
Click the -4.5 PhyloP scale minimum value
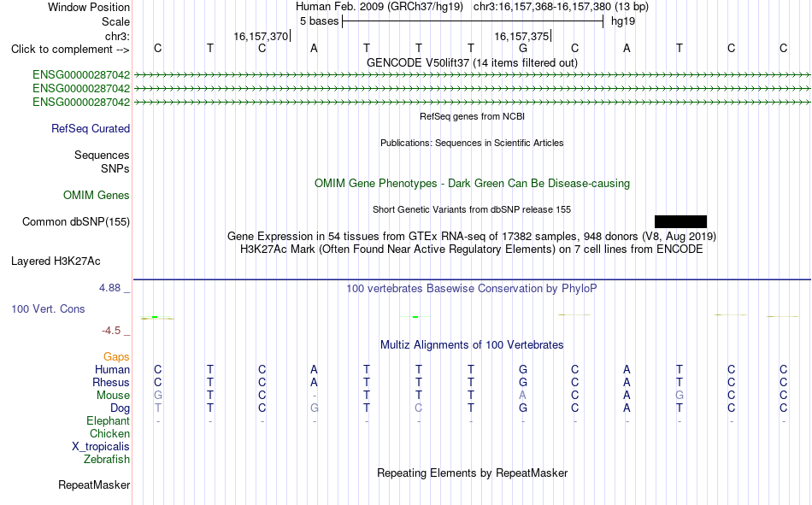[111, 331]
